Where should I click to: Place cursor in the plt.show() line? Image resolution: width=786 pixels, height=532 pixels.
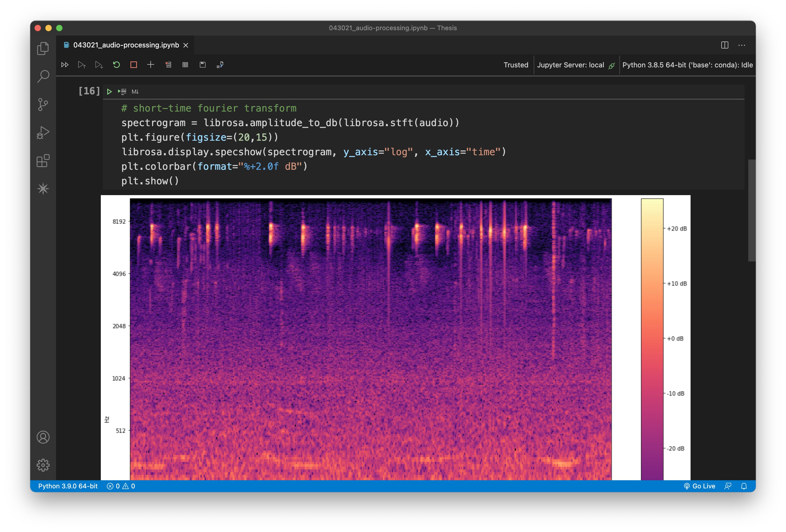pos(150,181)
